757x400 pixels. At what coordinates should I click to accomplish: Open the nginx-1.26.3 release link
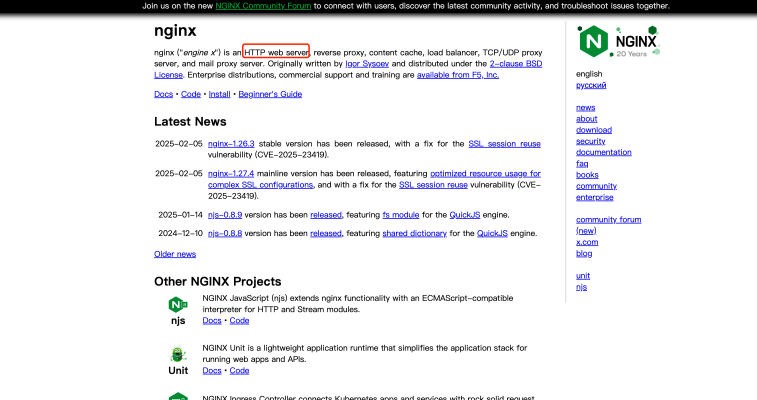click(x=231, y=144)
